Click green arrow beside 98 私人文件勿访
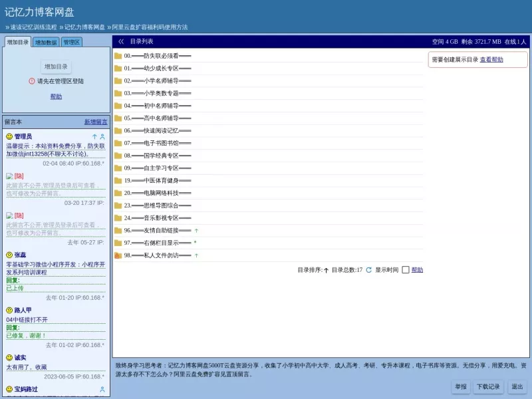Screen dimensions: 532x399 (x=196, y=255)
